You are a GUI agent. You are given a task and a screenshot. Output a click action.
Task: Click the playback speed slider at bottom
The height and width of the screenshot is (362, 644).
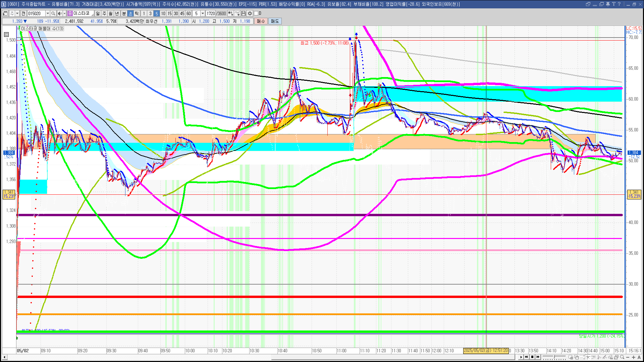click(554, 357)
